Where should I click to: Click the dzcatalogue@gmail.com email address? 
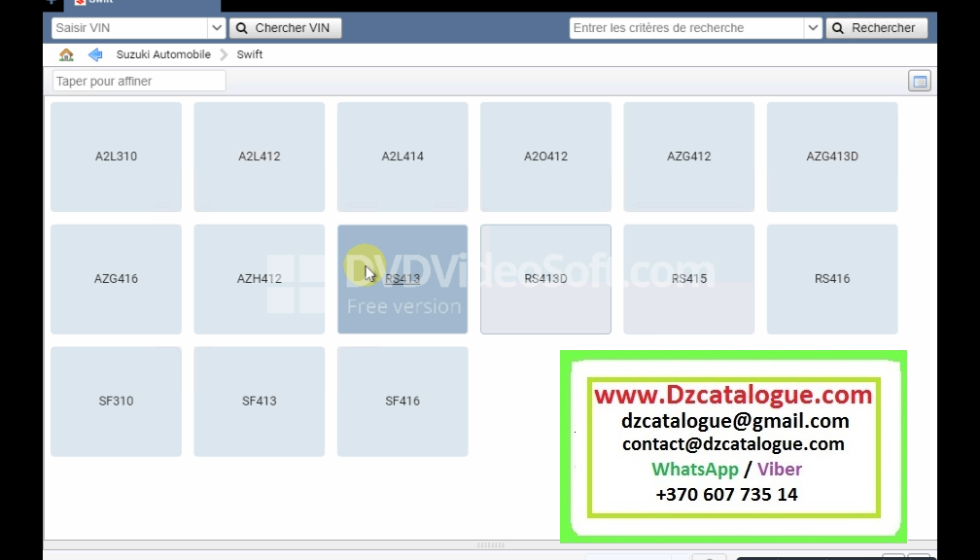click(x=735, y=421)
